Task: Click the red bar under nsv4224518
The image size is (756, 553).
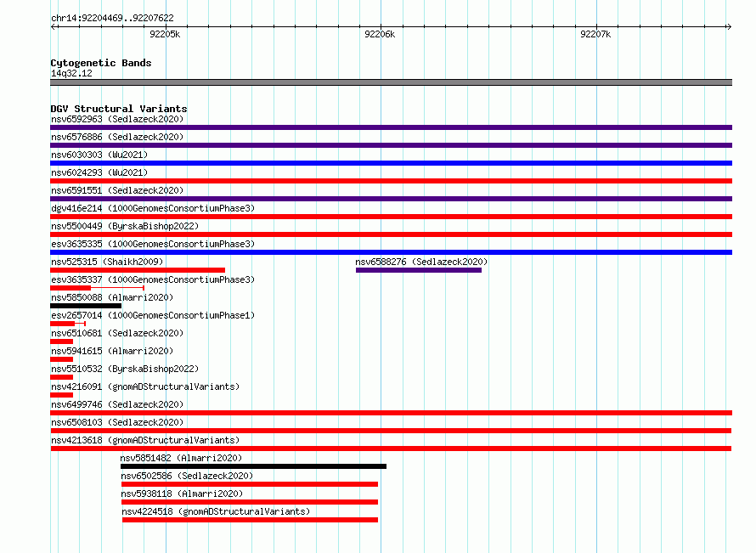Action: pyautogui.click(x=251, y=520)
